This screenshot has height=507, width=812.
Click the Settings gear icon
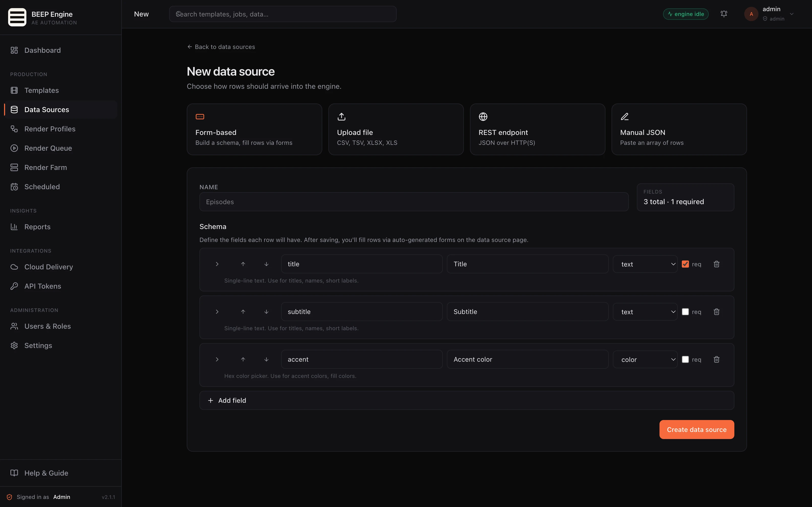(x=14, y=346)
